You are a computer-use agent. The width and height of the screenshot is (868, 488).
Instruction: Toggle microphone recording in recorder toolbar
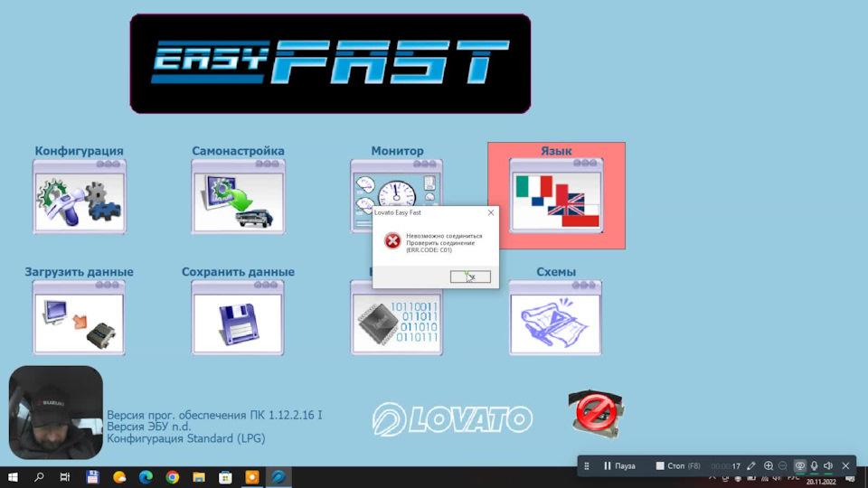pos(815,466)
